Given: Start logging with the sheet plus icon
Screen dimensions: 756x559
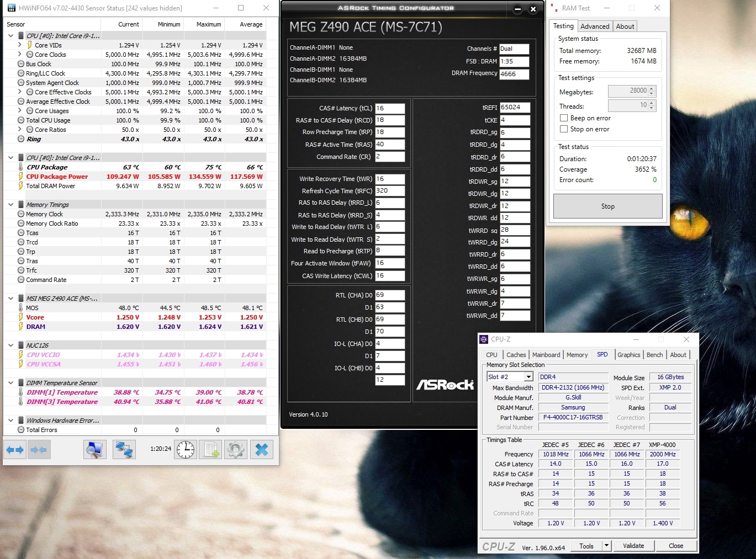Looking at the screenshot, I should 211,450.
